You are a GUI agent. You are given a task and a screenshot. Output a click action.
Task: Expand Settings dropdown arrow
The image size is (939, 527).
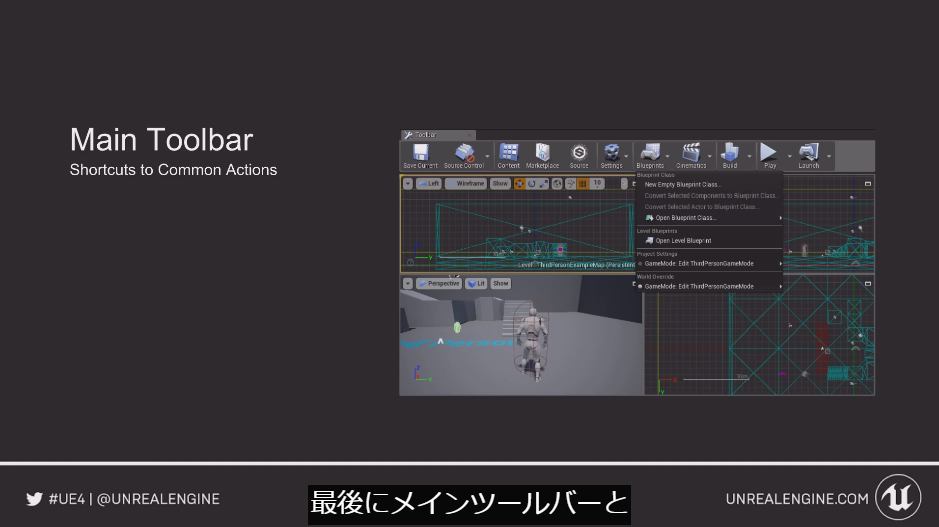(626, 156)
